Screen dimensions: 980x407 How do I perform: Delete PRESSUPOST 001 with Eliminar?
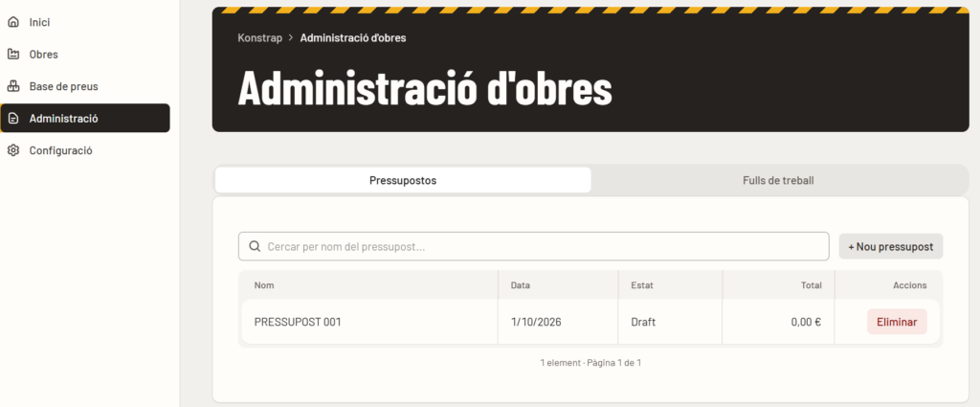tap(897, 322)
